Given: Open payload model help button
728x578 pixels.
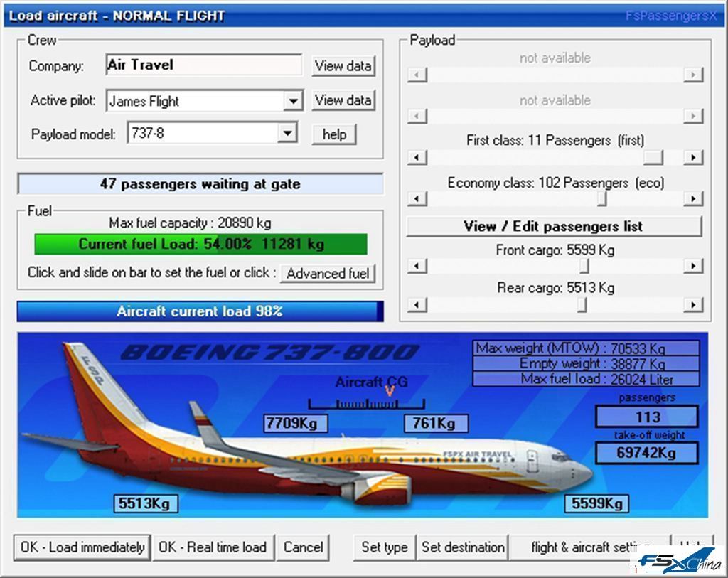Looking at the screenshot, I should [x=334, y=134].
